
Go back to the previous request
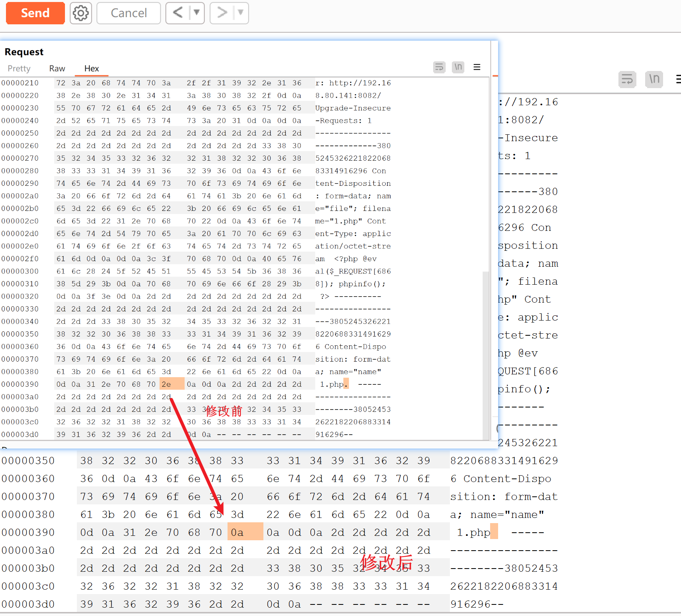coord(178,13)
